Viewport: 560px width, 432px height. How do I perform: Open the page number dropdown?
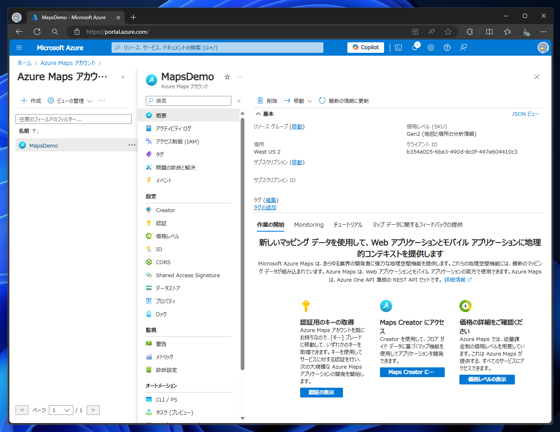61,410
